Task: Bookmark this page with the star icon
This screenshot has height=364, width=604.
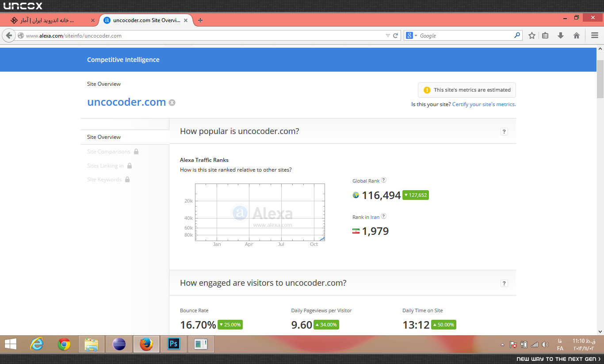Action: point(532,35)
